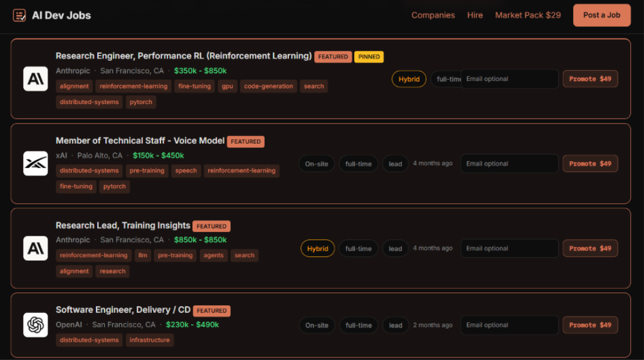644x360 pixels.
Task: Open Anthropic logo on Research Lead job
Action: pos(35,248)
